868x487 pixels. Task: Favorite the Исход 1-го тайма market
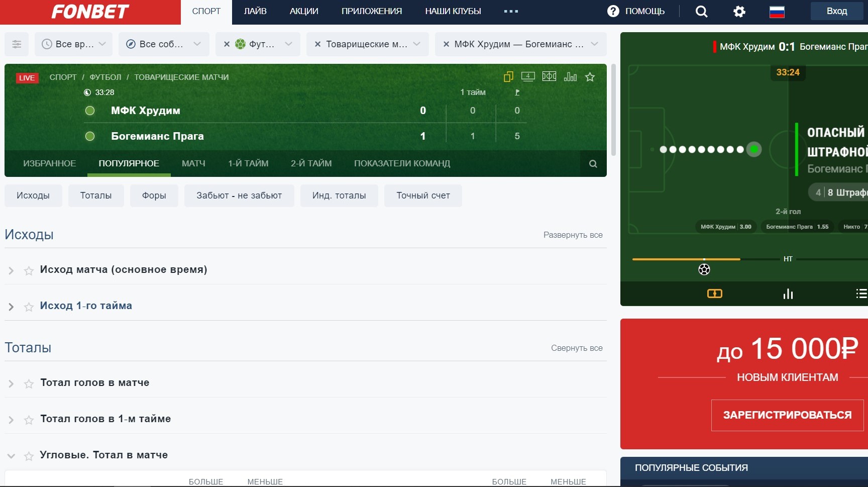(29, 307)
